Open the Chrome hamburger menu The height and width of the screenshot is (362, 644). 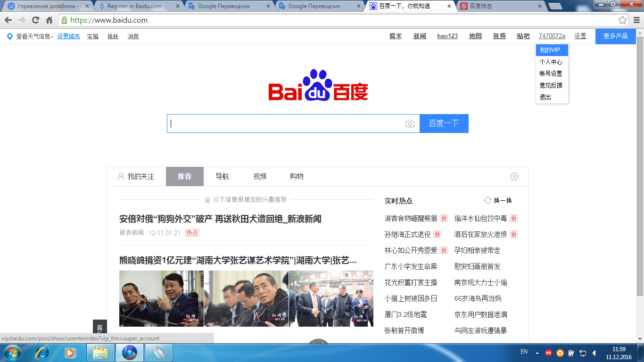click(636, 20)
